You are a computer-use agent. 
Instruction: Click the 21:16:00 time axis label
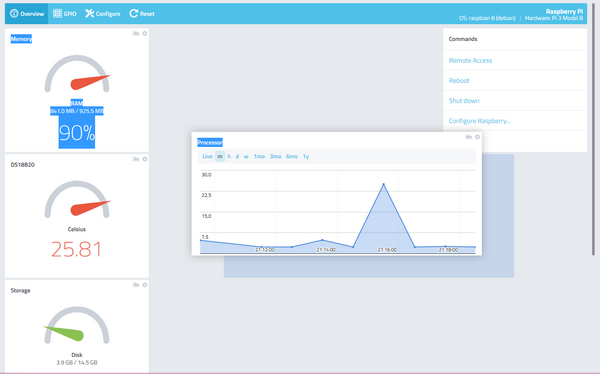coord(387,250)
